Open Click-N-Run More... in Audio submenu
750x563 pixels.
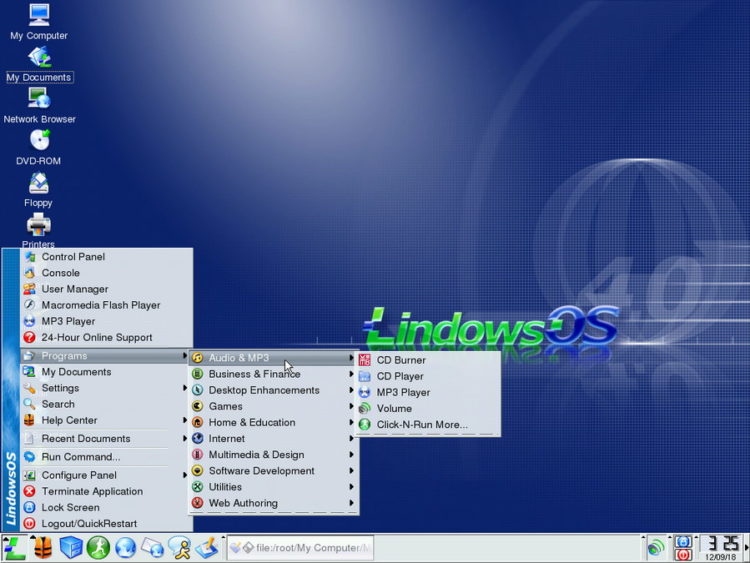point(421,424)
